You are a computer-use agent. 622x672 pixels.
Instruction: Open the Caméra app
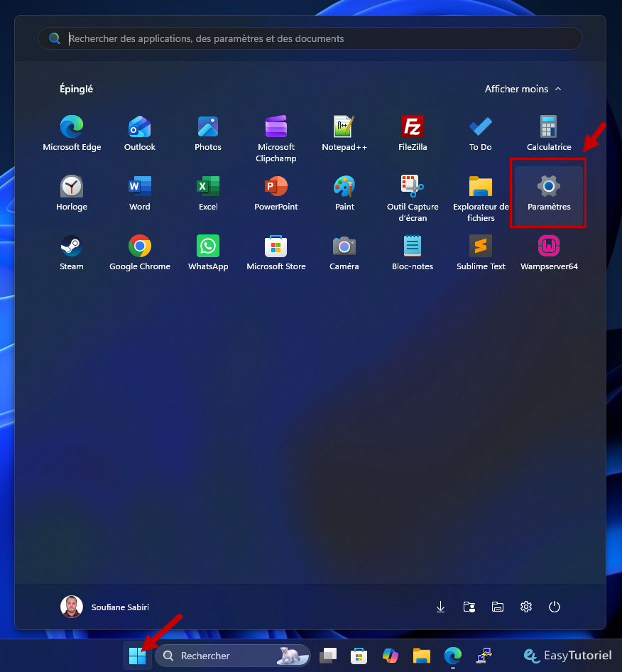(x=344, y=253)
